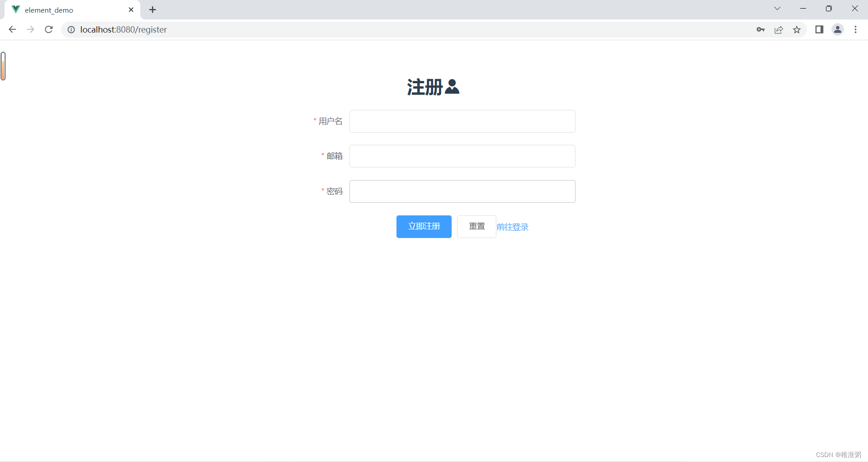The width and height of the screenshot is (868, 462).
Task: Open a new browser tab with the plus button
Action: 152,10
